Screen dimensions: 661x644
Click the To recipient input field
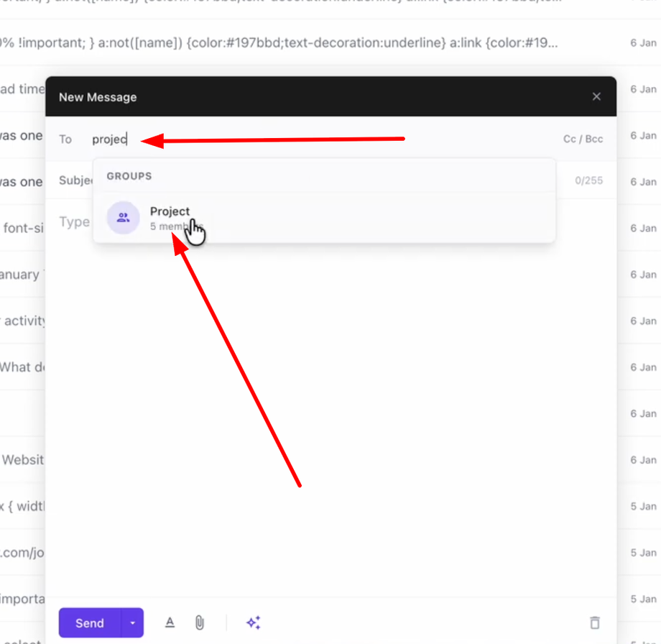(x=144, y=139)
